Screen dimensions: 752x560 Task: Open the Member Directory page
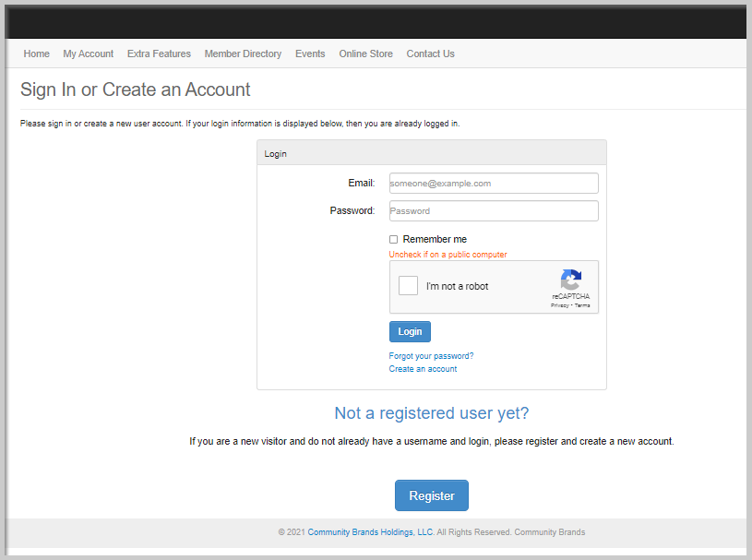click(x=243, y=54)
